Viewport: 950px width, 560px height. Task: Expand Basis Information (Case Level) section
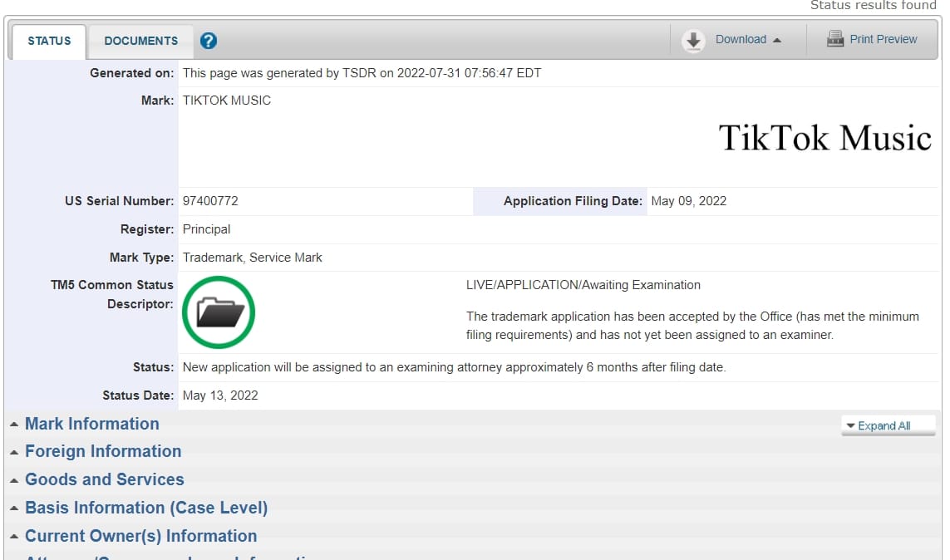click(x=146, y=508)
